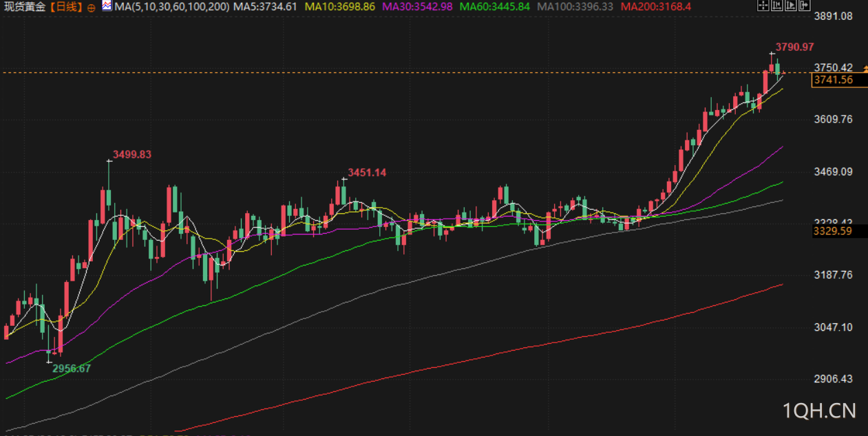Click the crosshair cursor icon at top right

(x=762, y=6)
